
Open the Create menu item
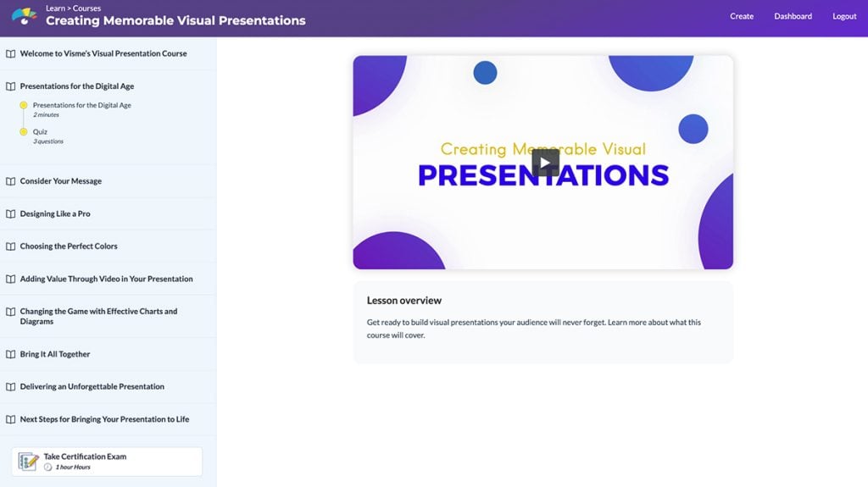click(x=742, y=16)
